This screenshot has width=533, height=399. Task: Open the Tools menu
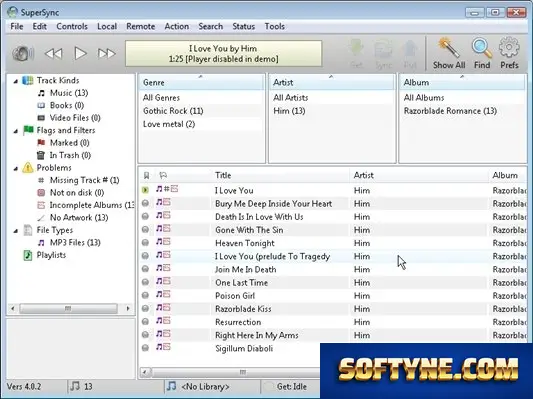tap(275, 27)
